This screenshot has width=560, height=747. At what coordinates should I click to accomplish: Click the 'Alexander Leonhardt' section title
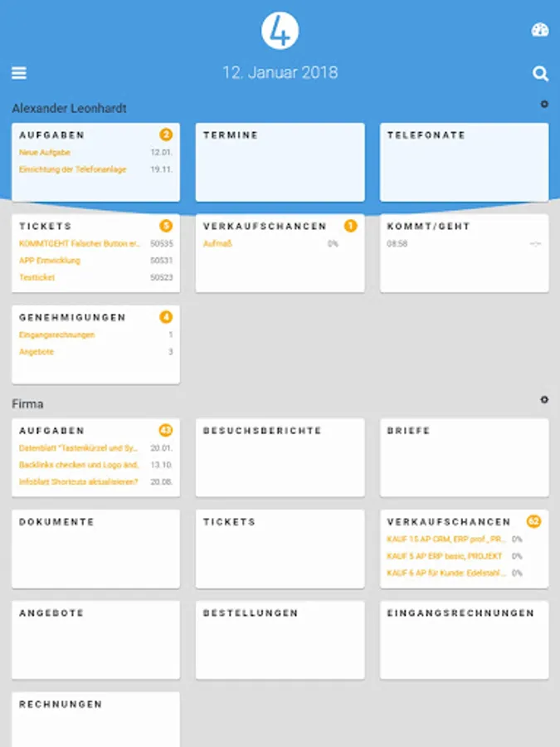click(70, 109)
